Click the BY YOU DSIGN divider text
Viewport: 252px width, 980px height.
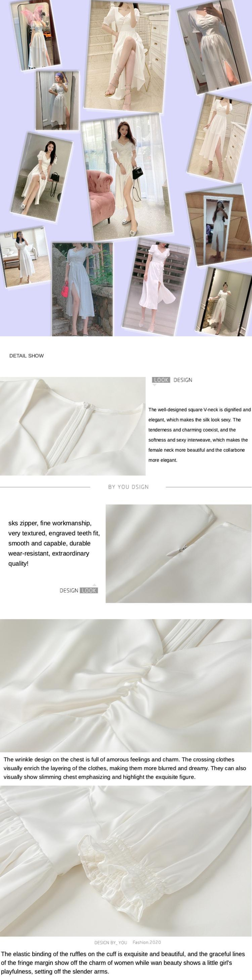coord(129,487)
